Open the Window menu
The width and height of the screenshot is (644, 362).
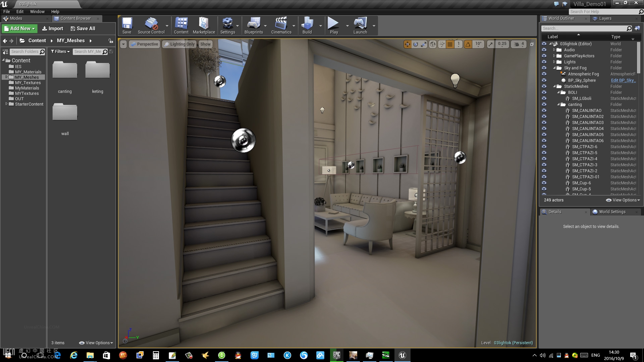click(x=37, y=11)
